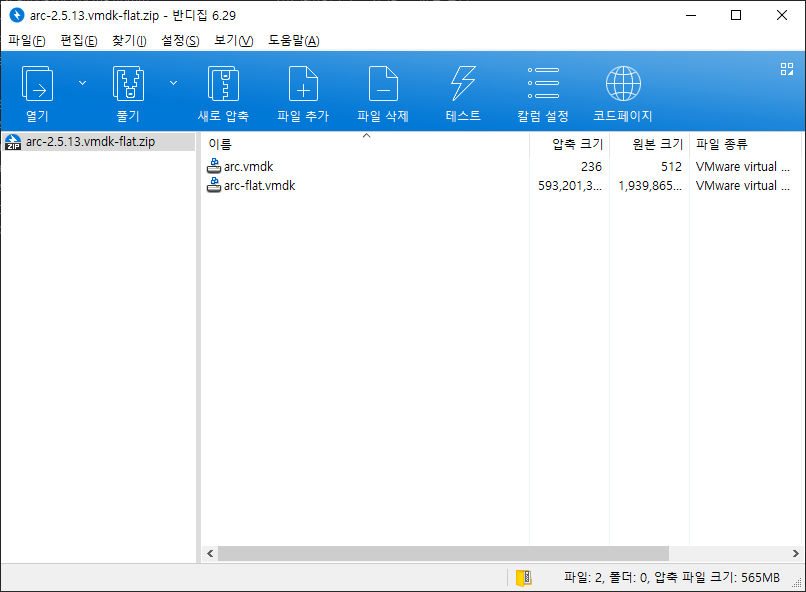Click the 파일 삭제 (Delete file) icon
The width and height of the screenshot is (806, 592).
pyautogui.click(x=383, y=86)
